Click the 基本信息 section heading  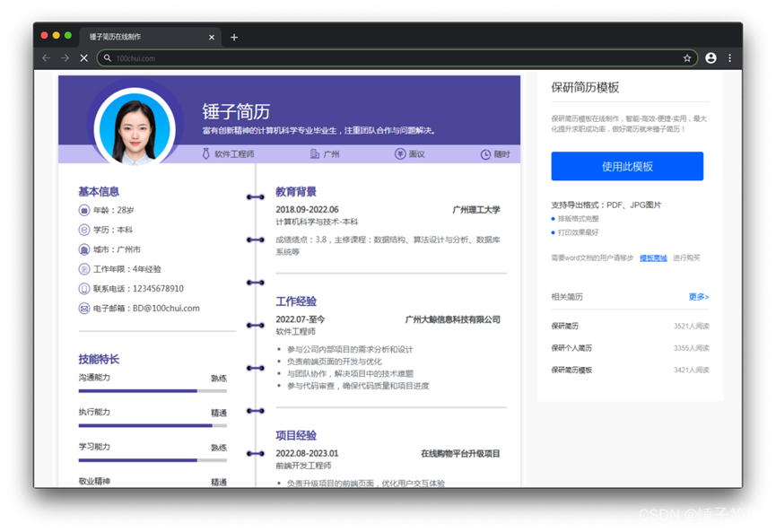(x=99, y=191)
